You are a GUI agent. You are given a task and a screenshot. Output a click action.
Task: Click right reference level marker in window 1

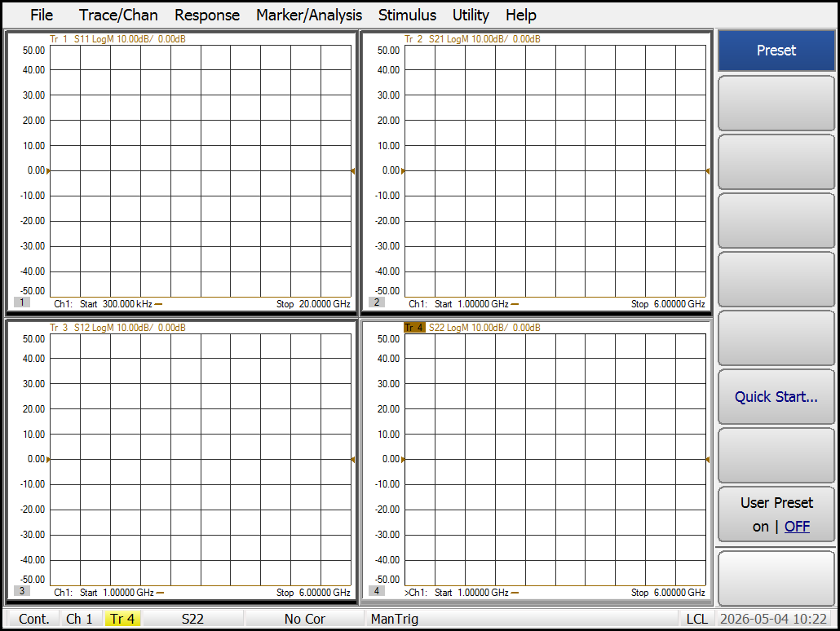pos(353,171)
